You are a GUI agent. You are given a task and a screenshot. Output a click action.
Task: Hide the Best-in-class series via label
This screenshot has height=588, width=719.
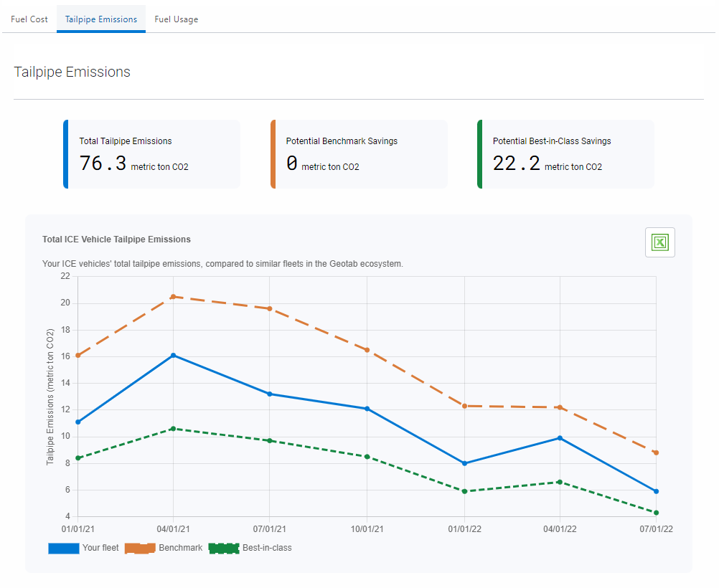tap(267, 548)
